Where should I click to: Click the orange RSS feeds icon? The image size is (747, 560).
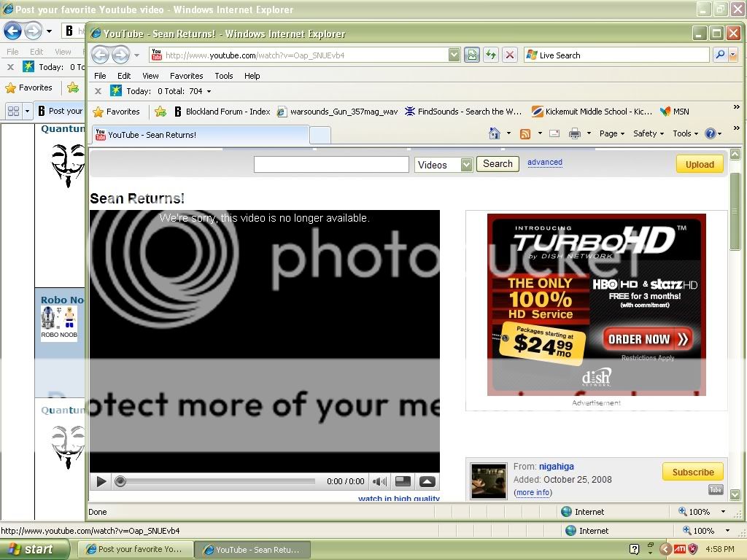coord(525,134)
